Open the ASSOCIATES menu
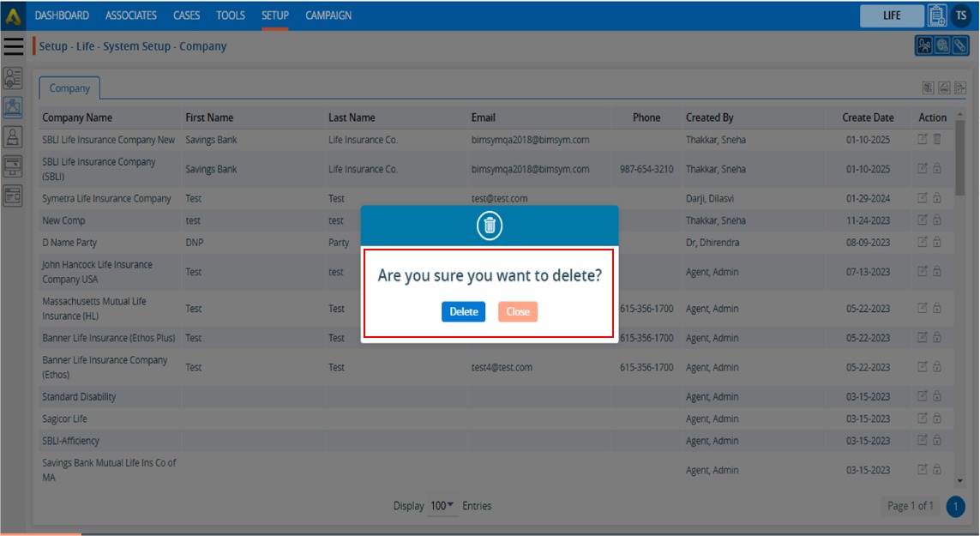Viewport: 980px width, 536px height. pos(130,15)
